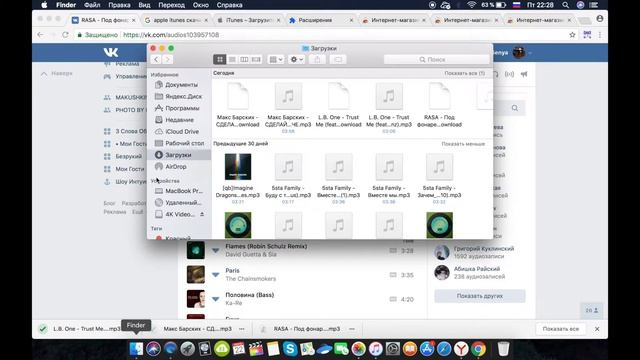
Task: Bookmark this page with the star icon
Action: tap(572, 35)
